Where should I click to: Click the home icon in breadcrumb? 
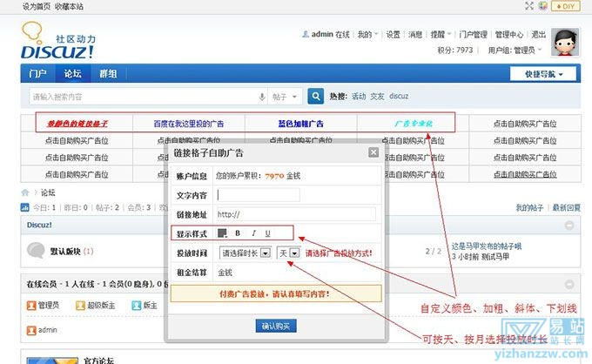click(25, 192)
